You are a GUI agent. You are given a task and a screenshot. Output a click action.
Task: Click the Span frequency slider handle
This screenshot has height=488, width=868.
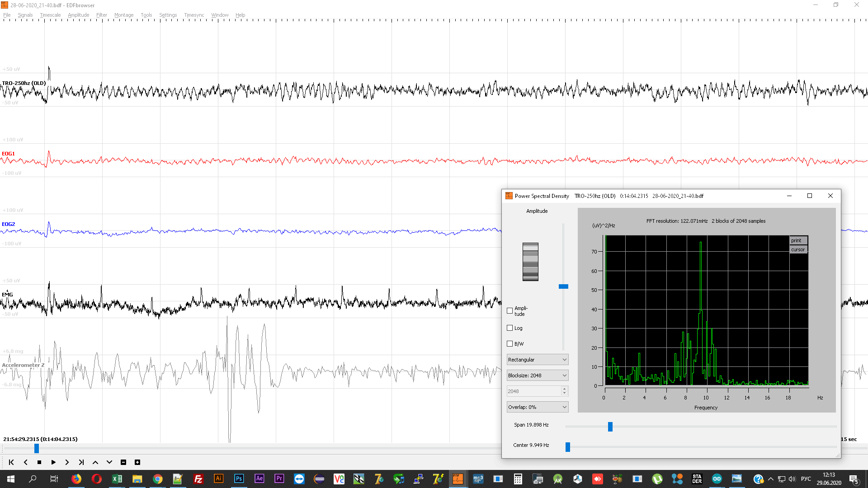point(610,427)
